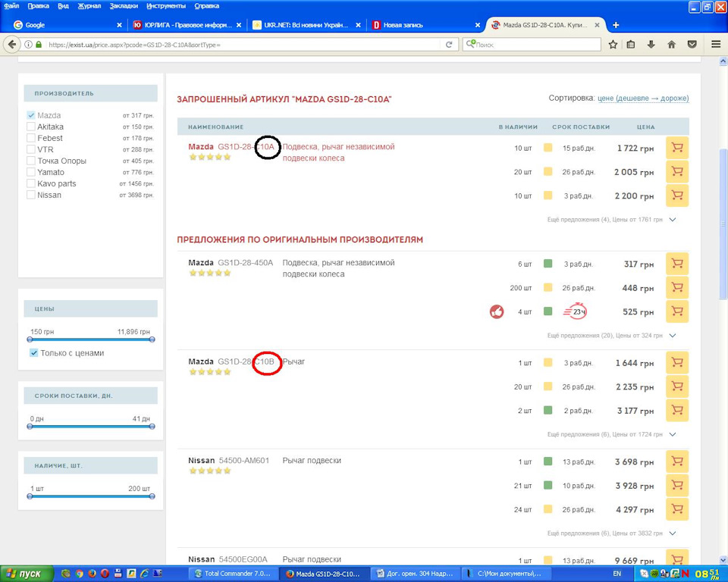Add the 3 928 грн offer to cart

(677, 486)
